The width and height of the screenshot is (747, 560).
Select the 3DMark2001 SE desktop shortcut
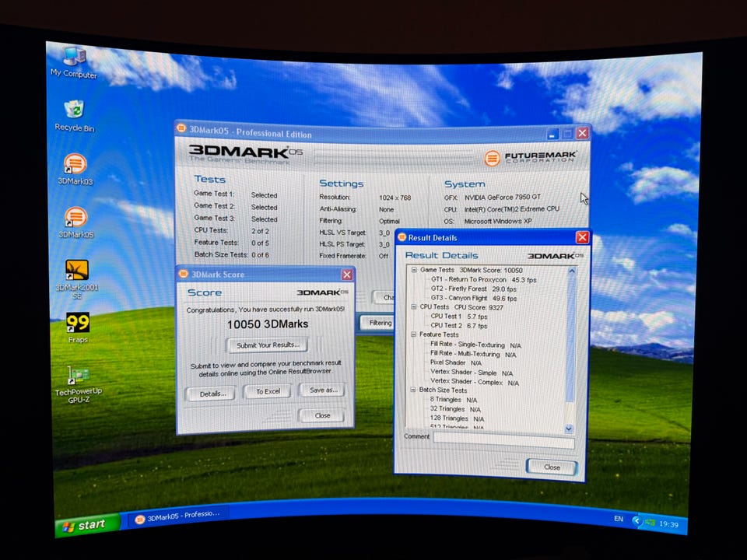[x=77, y=279]
